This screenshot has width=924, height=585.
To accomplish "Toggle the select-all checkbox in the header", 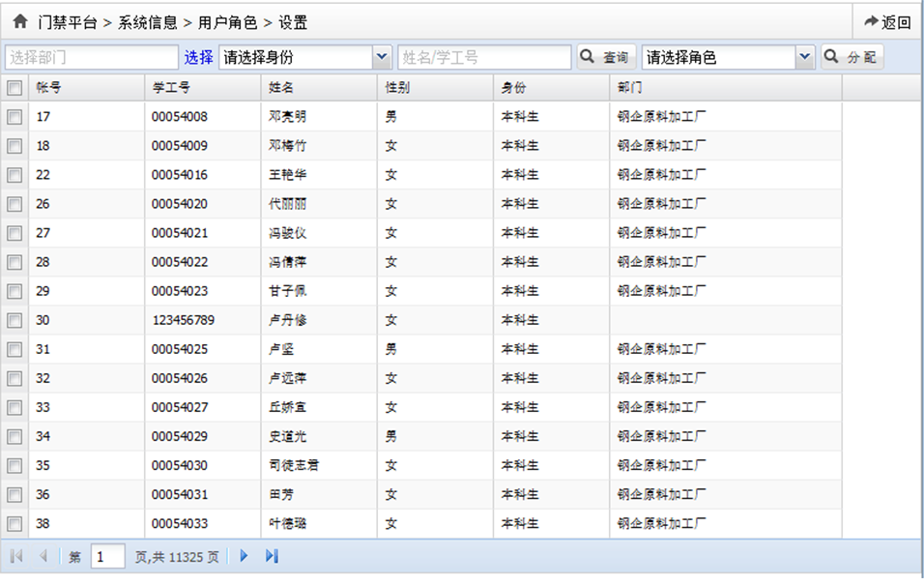I will (14, 88).
